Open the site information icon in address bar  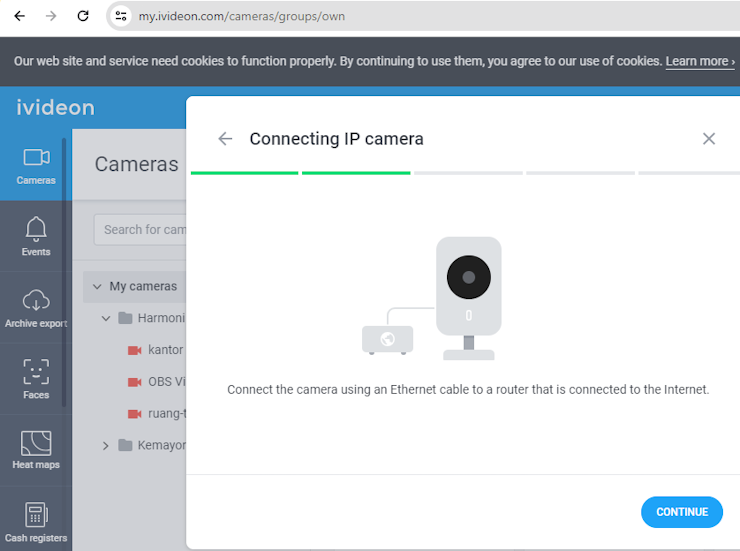[x=121, y=16]
